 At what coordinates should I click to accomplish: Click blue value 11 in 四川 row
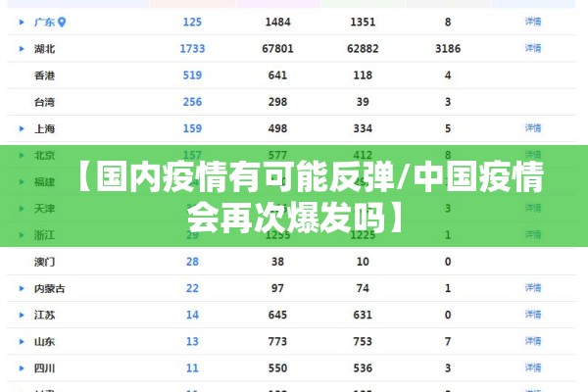192,368
